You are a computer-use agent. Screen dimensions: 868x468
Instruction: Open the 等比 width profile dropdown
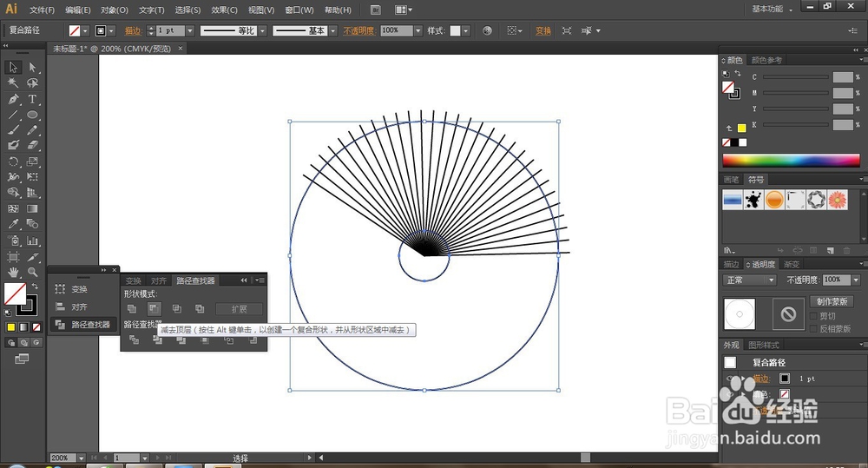[263, 31]
